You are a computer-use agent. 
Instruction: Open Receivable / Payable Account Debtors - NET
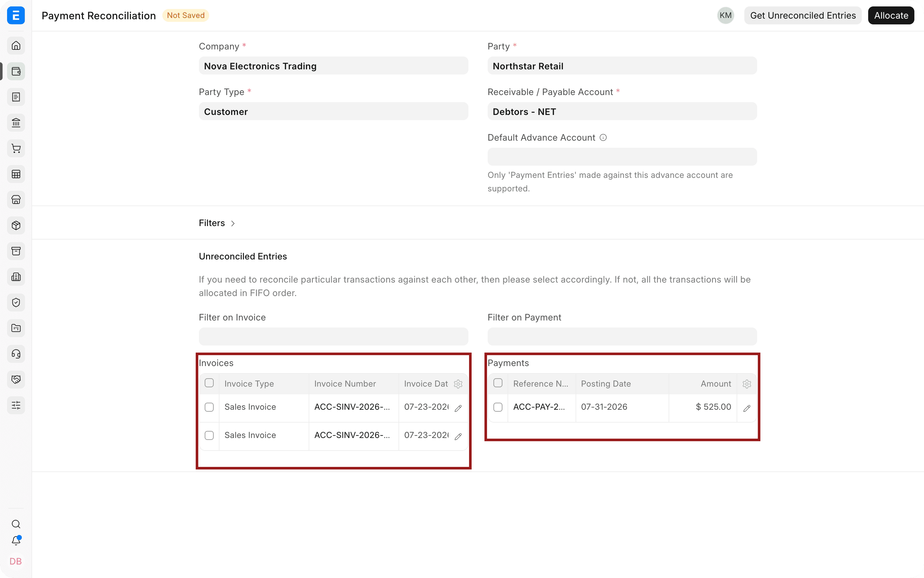pos(622,111)
